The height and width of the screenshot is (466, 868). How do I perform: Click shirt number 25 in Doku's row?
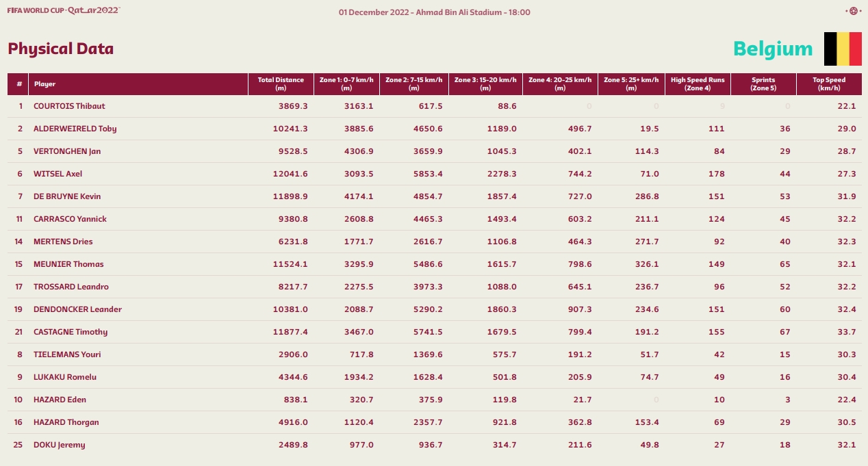pos(18,445)
